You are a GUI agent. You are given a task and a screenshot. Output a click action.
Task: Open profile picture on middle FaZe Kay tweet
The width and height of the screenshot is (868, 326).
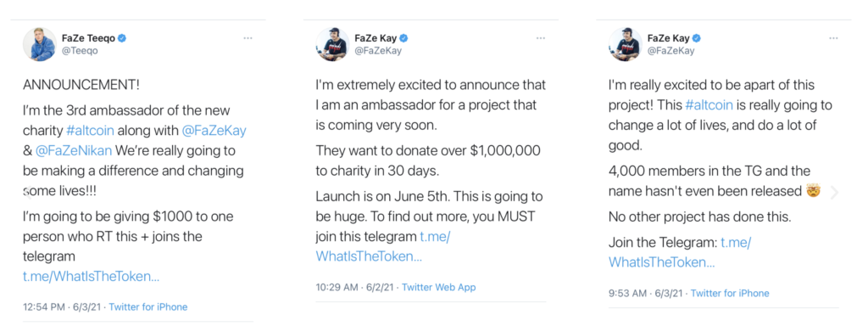coord(332,44)
